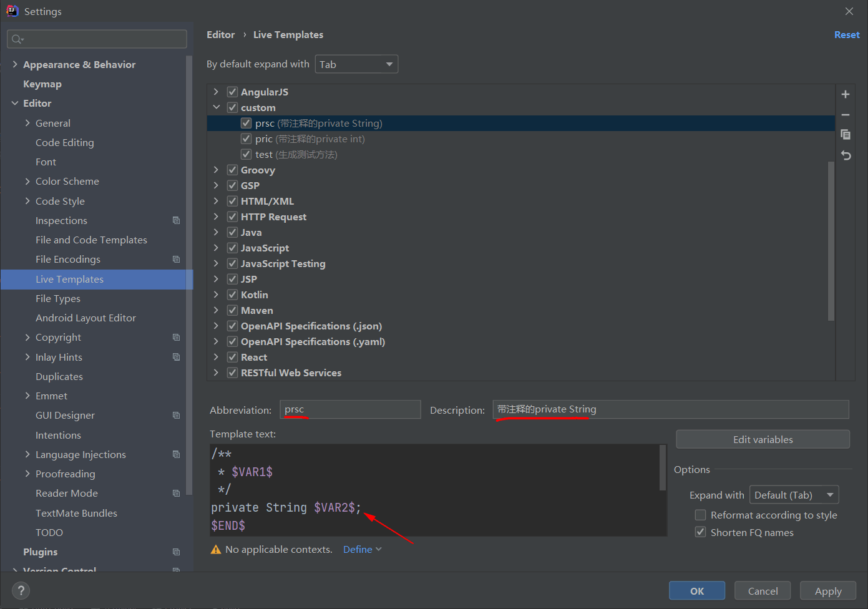Open the Expand with Default (Tab) dropdown
The height and width of the screenshot is (609, 868).
click(x=794, y=495)
